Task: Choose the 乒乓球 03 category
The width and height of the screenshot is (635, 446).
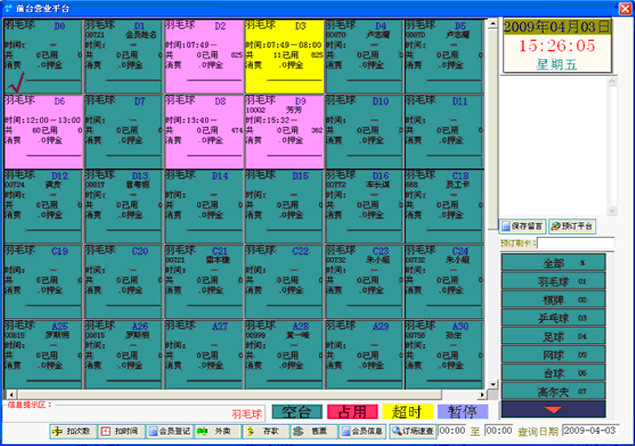Action: click(x=553, y=318)
